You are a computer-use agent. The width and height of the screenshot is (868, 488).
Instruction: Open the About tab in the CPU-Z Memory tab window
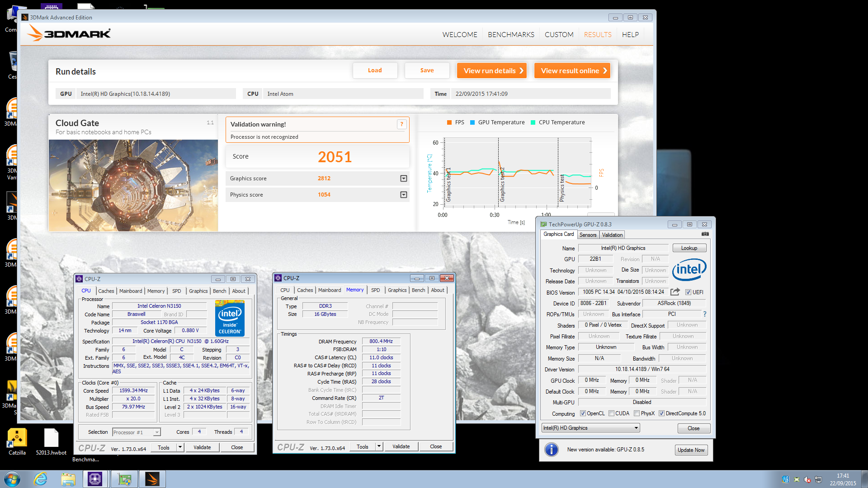[438, 290]
